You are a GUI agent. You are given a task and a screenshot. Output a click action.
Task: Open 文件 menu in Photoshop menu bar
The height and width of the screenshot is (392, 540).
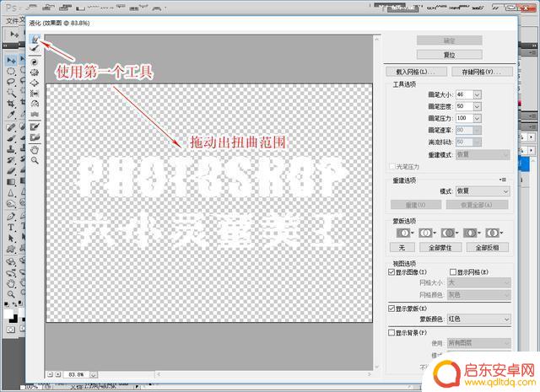(13, 21)
